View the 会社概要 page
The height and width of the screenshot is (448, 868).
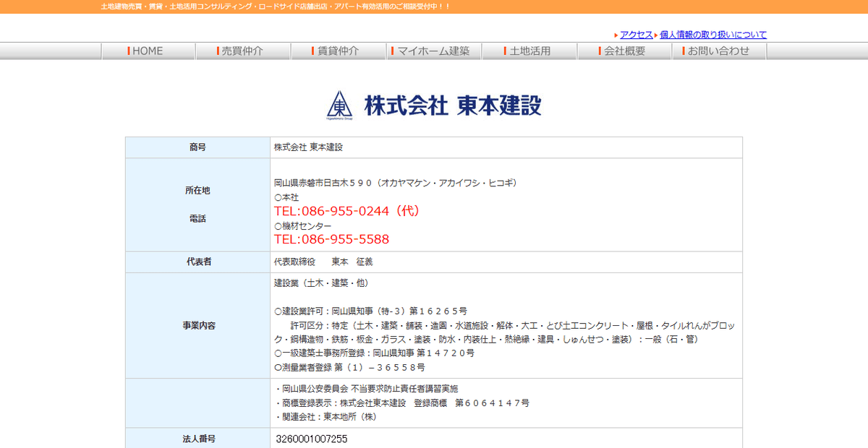coord(625,51)
